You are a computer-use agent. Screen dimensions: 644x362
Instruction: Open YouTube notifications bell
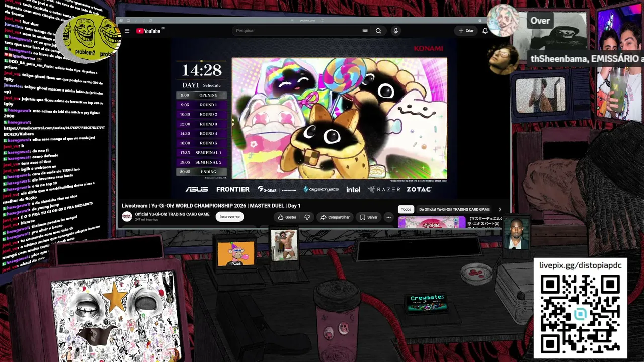(x=485, y=31)
